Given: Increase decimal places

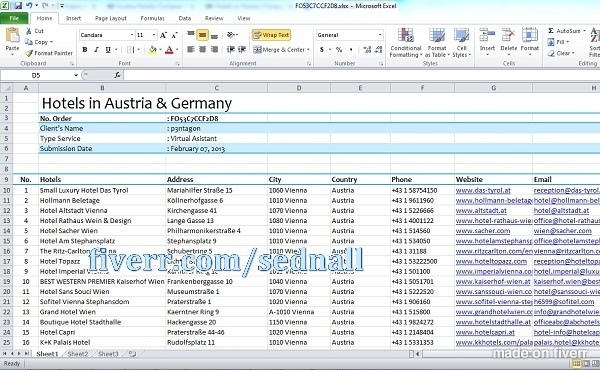Looking at the screenshot, I should (367, 49).
